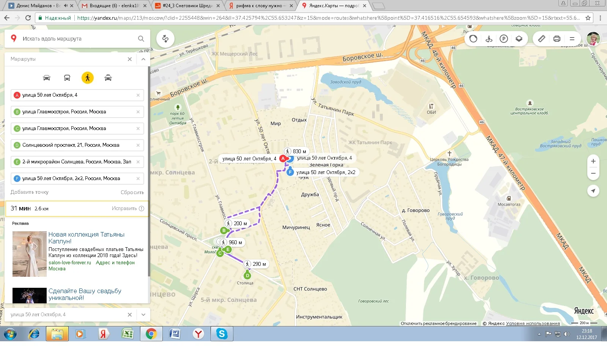Remove waypoint A улица 50 лет Октября, 4
607x364 pixels.
138,95
